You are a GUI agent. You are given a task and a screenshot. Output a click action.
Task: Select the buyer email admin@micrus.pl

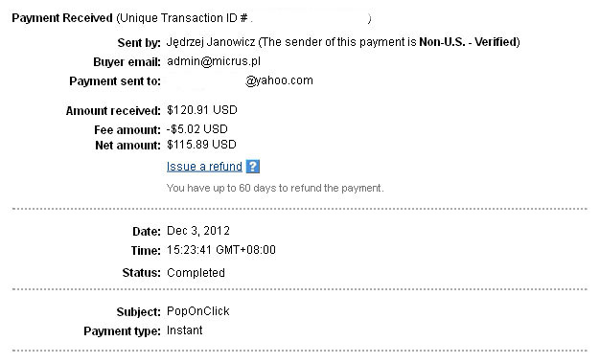(214, 61)
